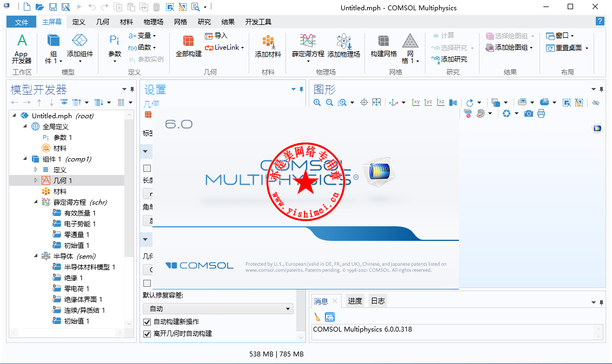Toggle the 自动构建新操作 checkbox
612x364 pixels.
point(147,322)
